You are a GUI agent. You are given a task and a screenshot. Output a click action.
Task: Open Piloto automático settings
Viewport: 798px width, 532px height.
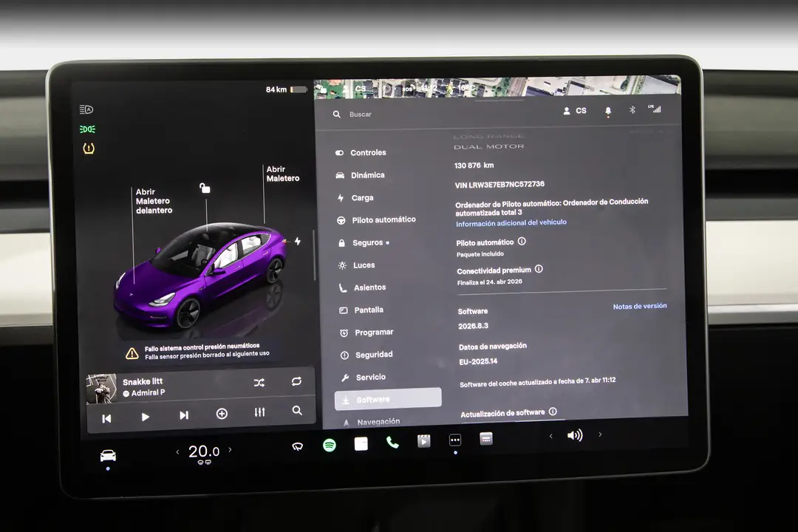pos(377,220)
